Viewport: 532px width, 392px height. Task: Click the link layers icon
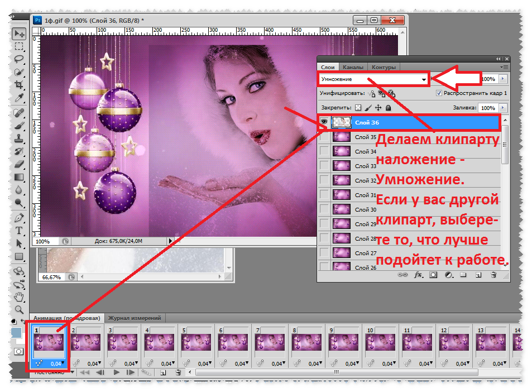(x=402, y=275)
